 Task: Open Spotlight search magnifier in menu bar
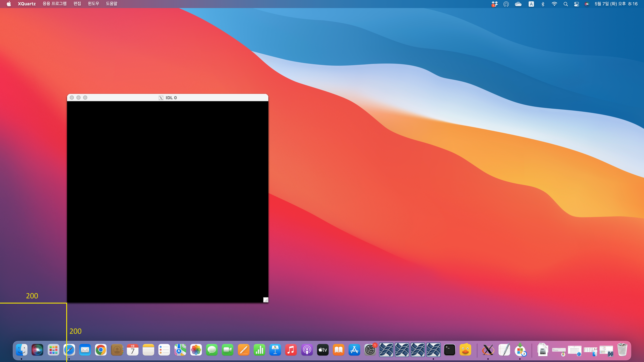(x=566, y=4)
